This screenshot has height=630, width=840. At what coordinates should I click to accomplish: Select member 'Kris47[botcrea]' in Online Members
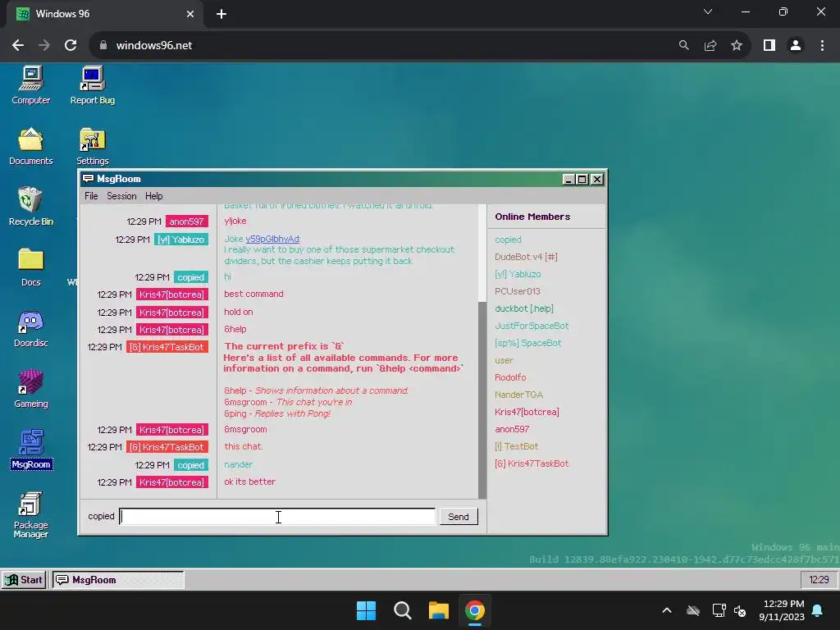pos(527,412)
